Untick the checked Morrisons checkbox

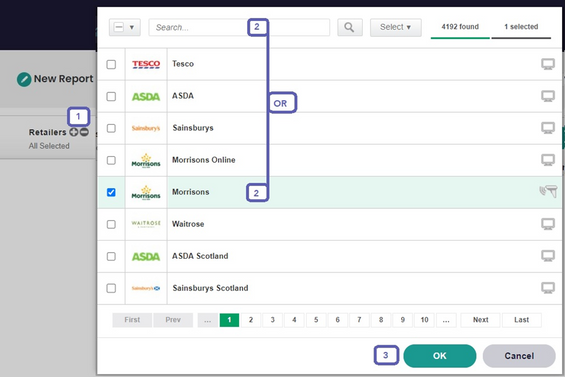click(111, 192)
